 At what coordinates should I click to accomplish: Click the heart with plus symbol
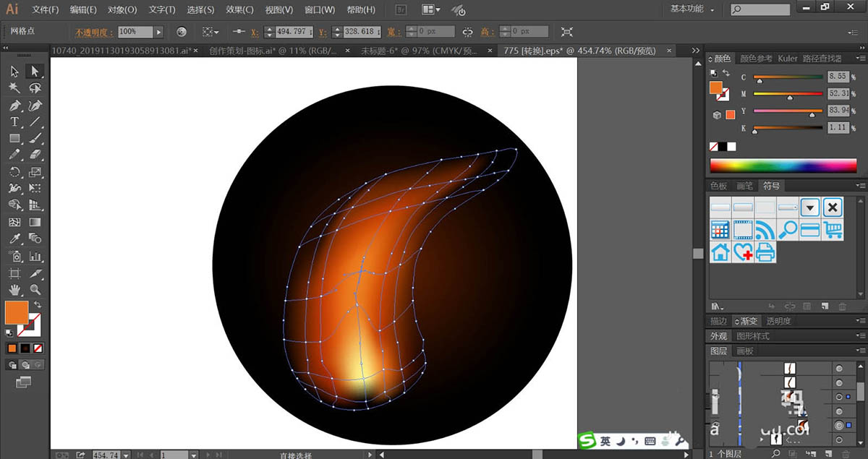click(x=743, y=252)
